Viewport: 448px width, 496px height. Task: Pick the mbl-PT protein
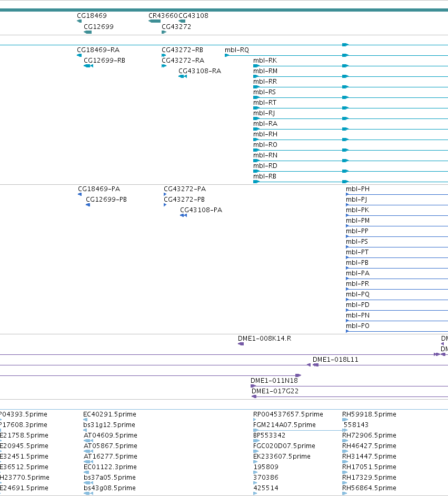[x=357, y=252]
